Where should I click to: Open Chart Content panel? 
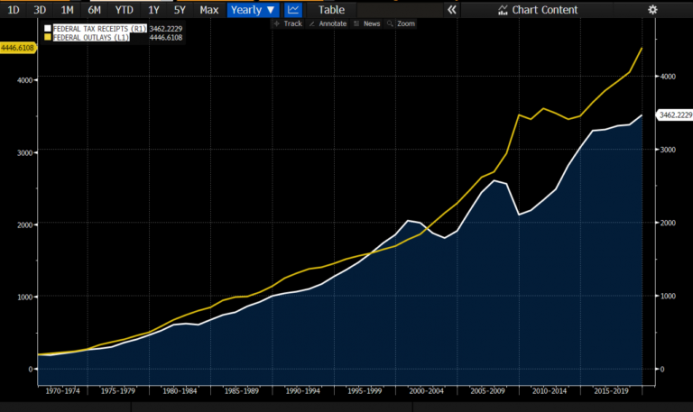[x=538, y=10]
